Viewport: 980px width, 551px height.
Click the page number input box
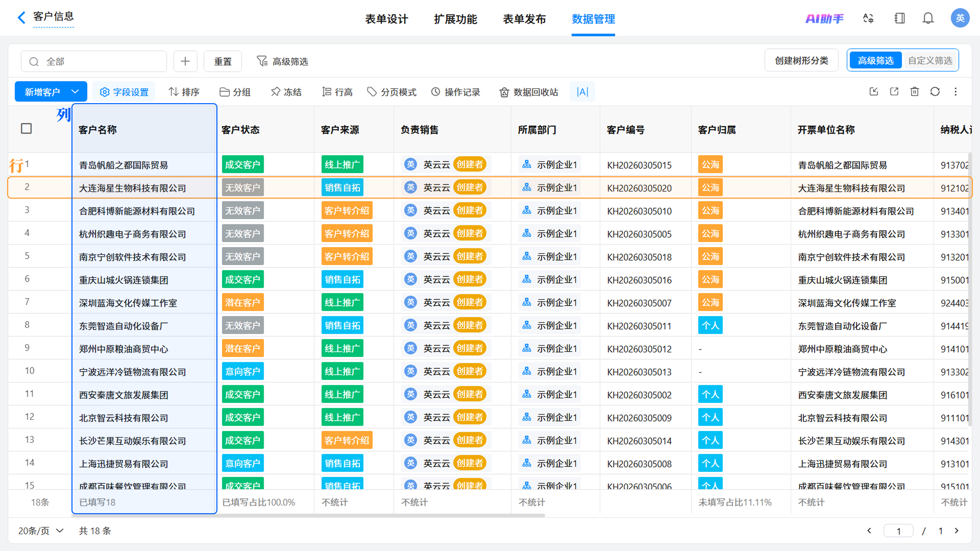pyautogui.click(x=898, y=531)
